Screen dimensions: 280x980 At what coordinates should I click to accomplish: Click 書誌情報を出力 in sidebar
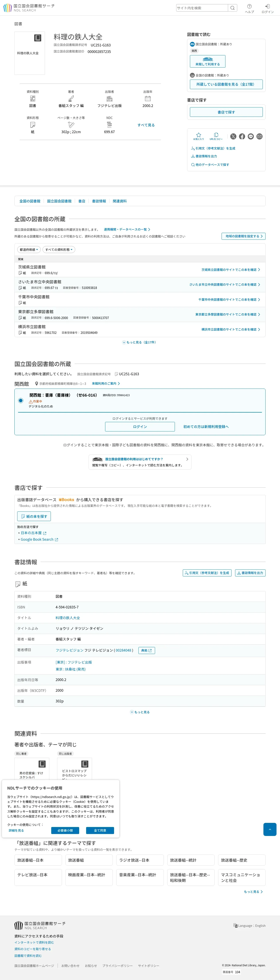pyautogui.click(x=204, y=156)
